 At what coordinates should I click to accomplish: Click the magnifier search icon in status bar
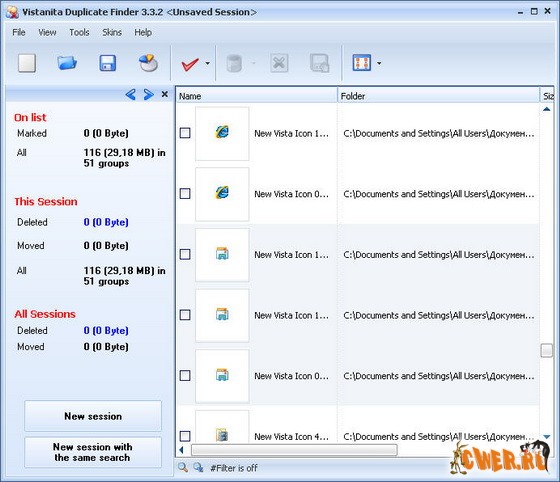coord(183,467)
